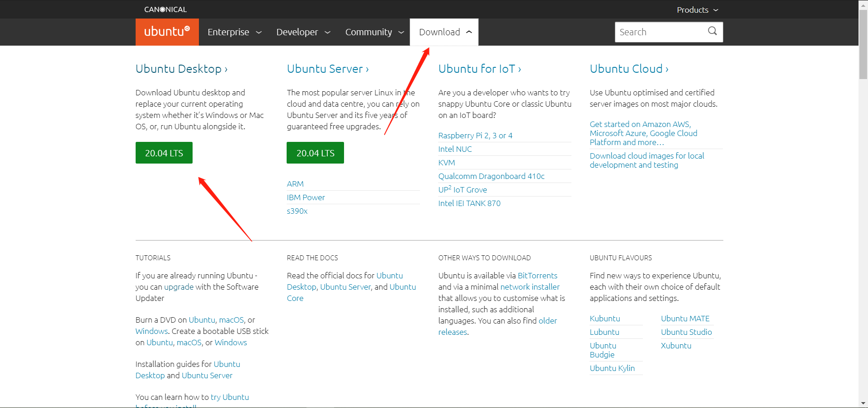The height and width of the screenshot is (408, 868).
Task: Open the UP² IoT Grove link
Action: (462, 190)
